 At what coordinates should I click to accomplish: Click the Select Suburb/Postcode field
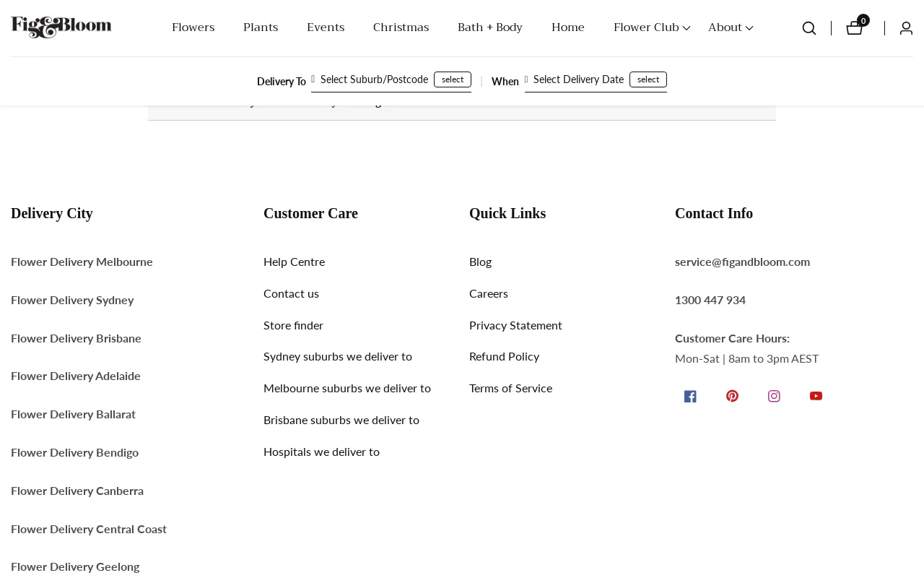(x=374, y=79)
